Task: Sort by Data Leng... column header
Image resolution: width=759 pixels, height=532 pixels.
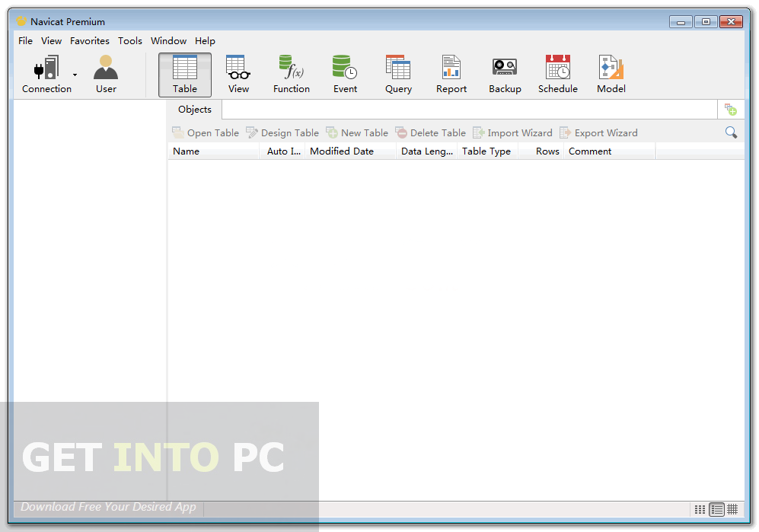Action: (426, 151)
